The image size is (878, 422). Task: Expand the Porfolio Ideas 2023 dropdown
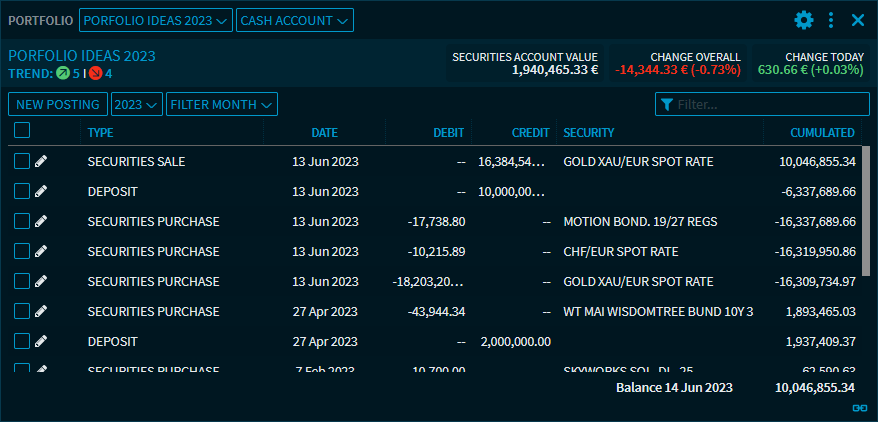coord(155,20)
